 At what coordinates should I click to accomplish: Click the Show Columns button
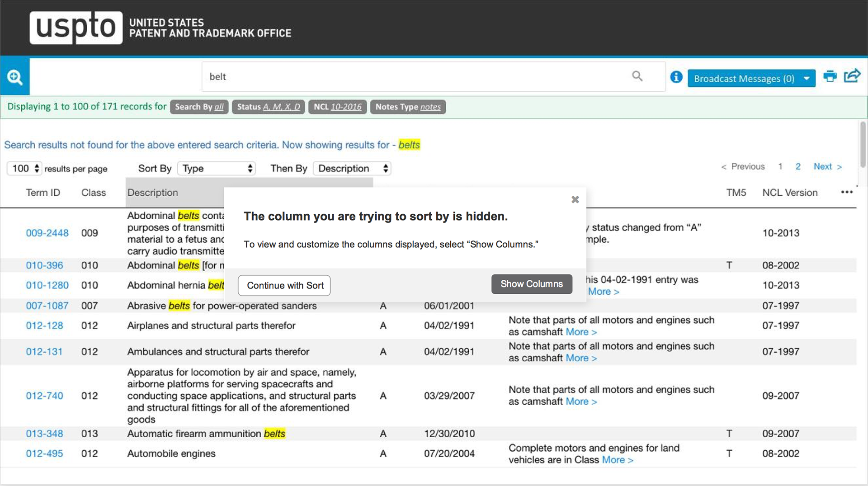click(532, 284)
